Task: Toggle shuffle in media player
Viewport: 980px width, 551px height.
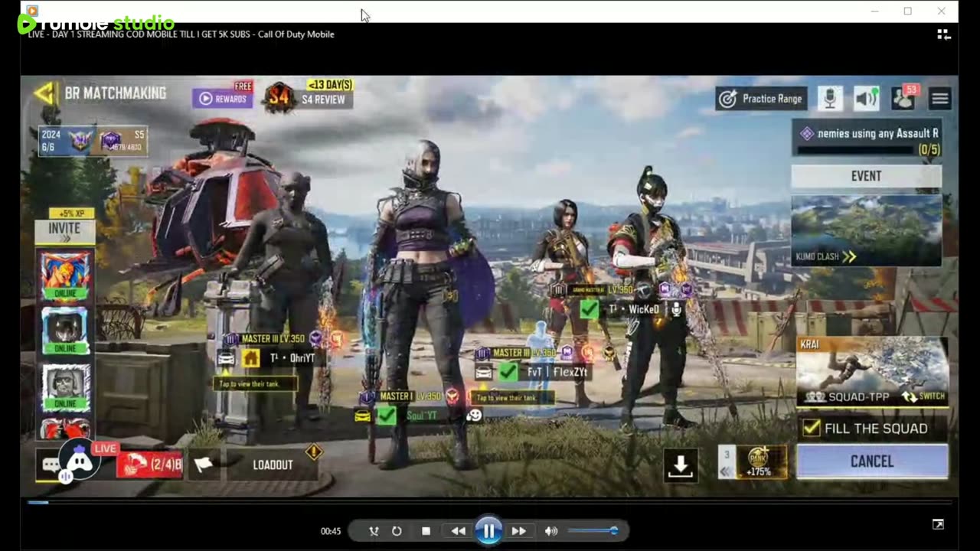Action: pos(374,531)
